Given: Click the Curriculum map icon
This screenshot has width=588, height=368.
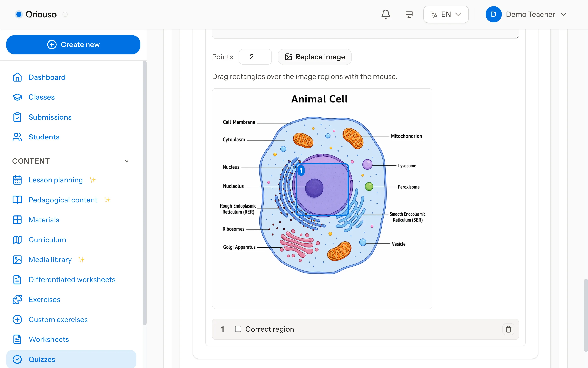Looking at the screenshot, I should (x=17, y=240).
